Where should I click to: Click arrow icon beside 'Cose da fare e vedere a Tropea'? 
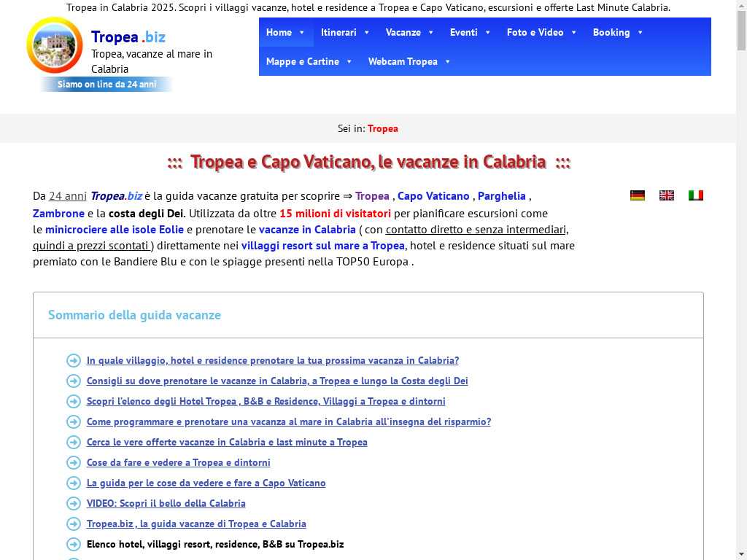click(74, 462)
